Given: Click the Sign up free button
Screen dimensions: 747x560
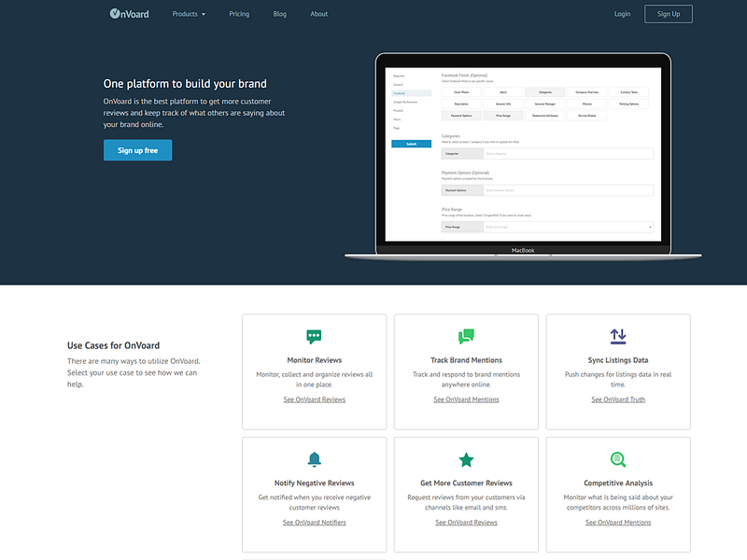Looking at the screenshot, I should tap(137, 150).
